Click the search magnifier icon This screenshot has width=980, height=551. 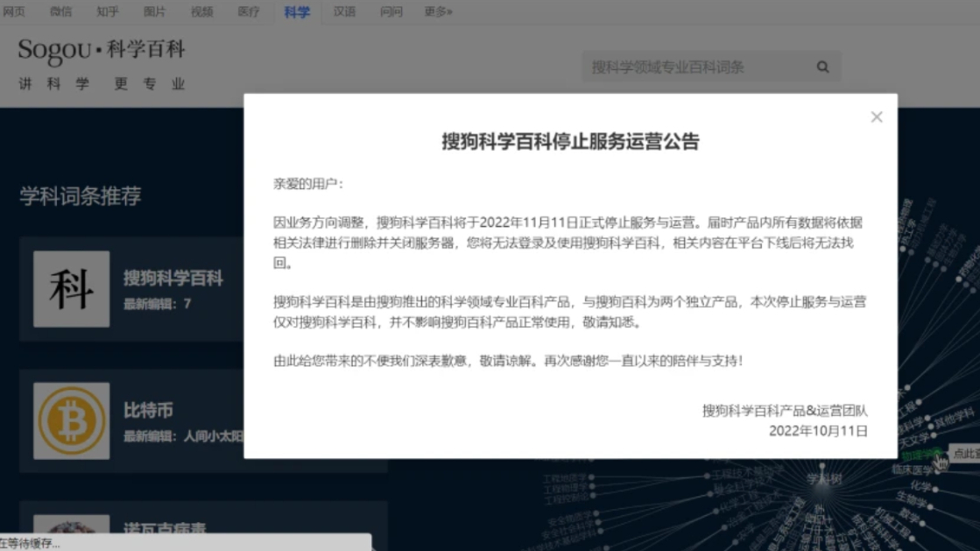[822, 67]
